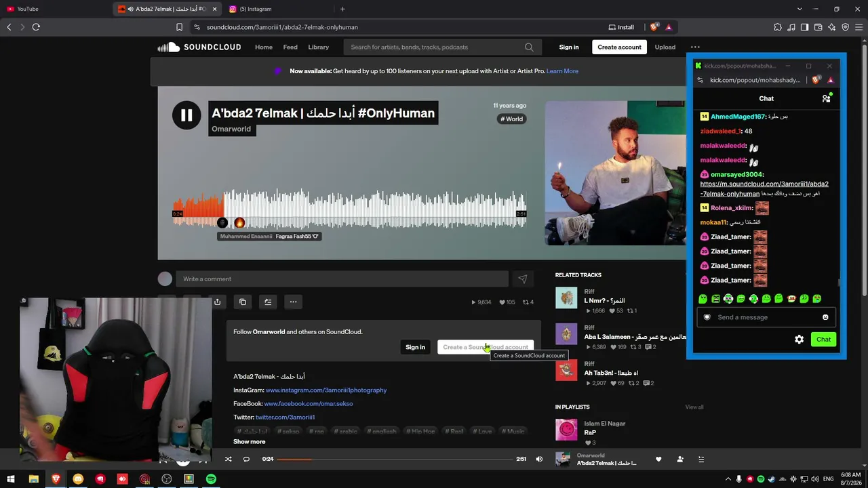Send message with the green Chat button

click(x=823, y=340)
